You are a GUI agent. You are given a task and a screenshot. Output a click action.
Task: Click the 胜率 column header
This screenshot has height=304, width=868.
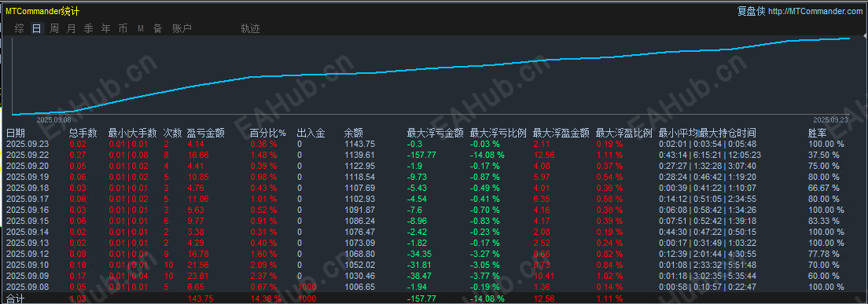coord(818,134)
